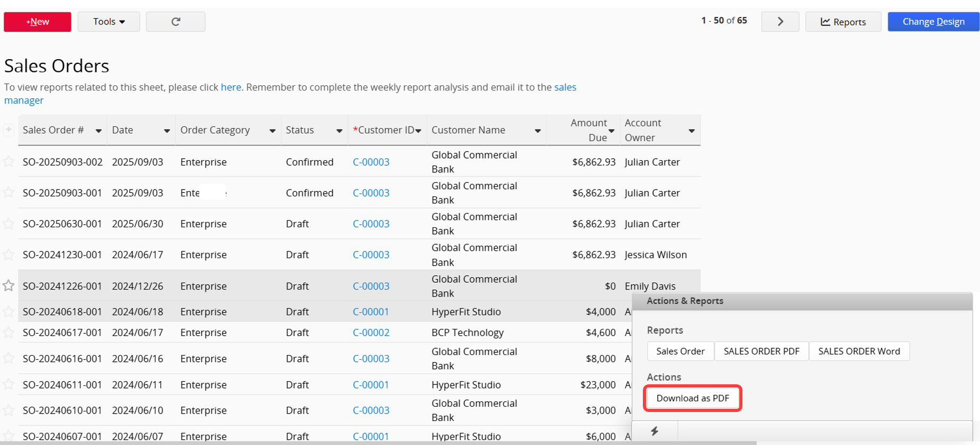
Task: Click the plus icon in header row
Action: (x=9, y=129)
